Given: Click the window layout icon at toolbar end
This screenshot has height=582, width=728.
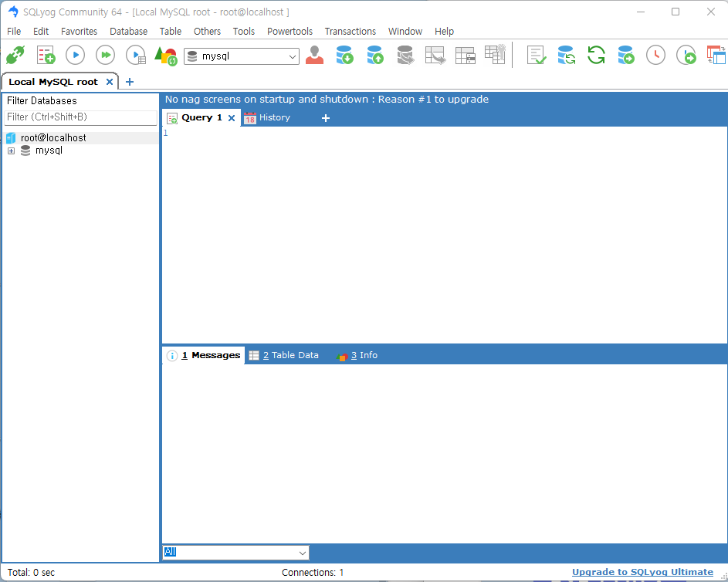Looking at the screenshot, I should [716, 56].
